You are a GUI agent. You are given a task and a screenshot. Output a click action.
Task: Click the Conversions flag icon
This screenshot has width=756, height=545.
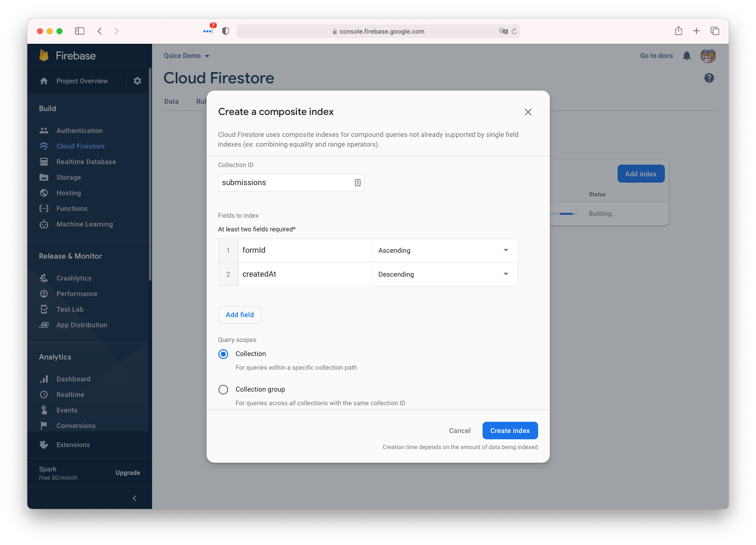tap(44, 426)
